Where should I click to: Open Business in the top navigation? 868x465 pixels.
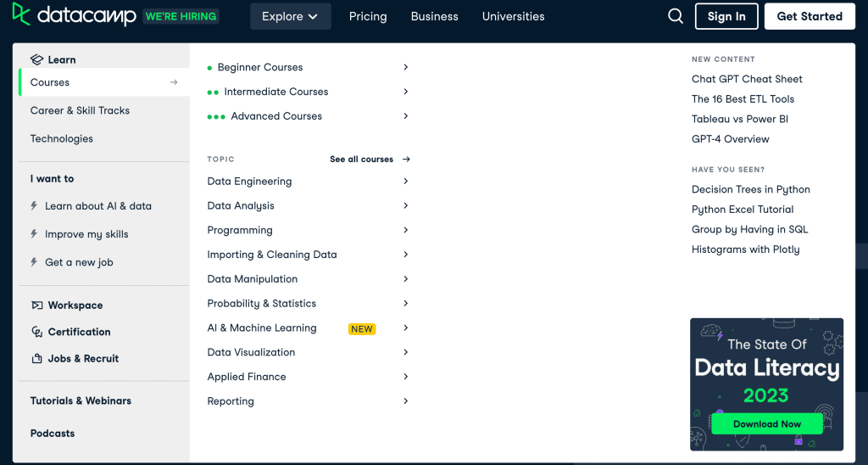[x=435, y=17]
